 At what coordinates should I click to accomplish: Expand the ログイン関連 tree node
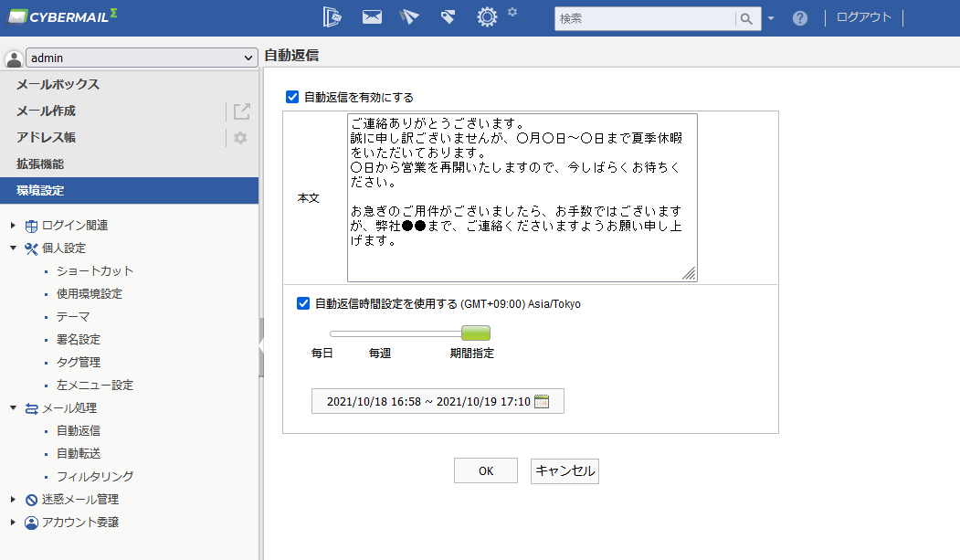tap(13, 226)
